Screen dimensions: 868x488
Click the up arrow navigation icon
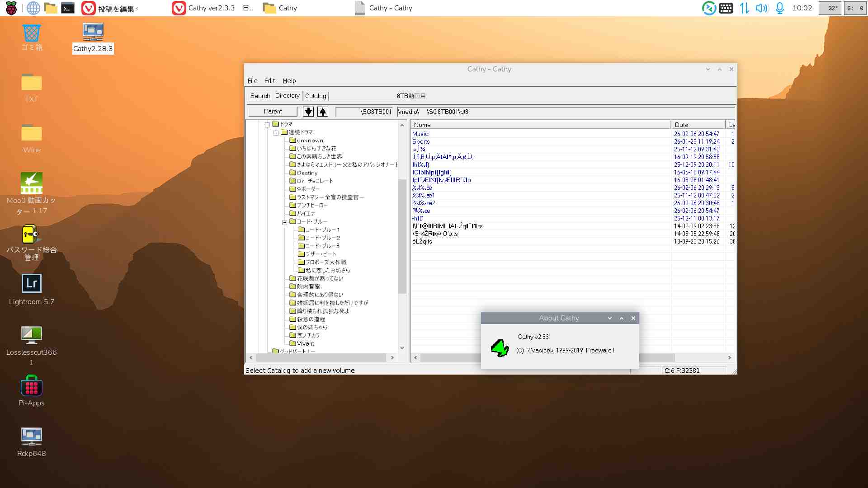click(322, 112)
